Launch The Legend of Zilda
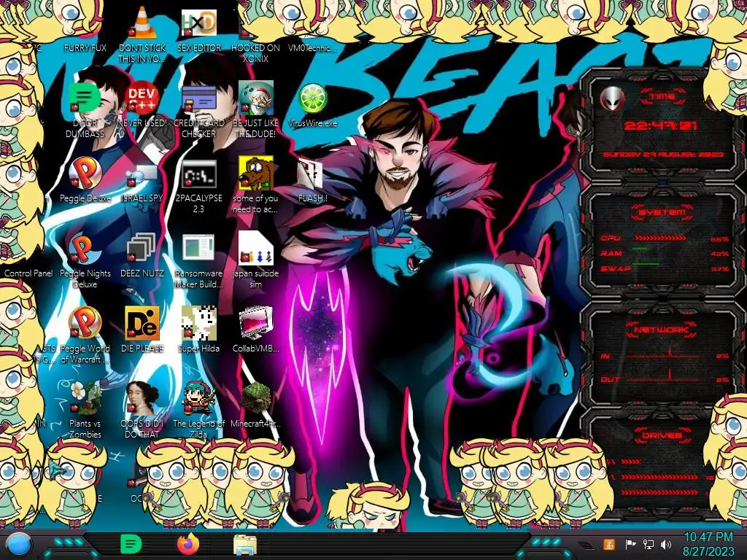The width and height of the screenshot is (747, 560). point(198,410)
